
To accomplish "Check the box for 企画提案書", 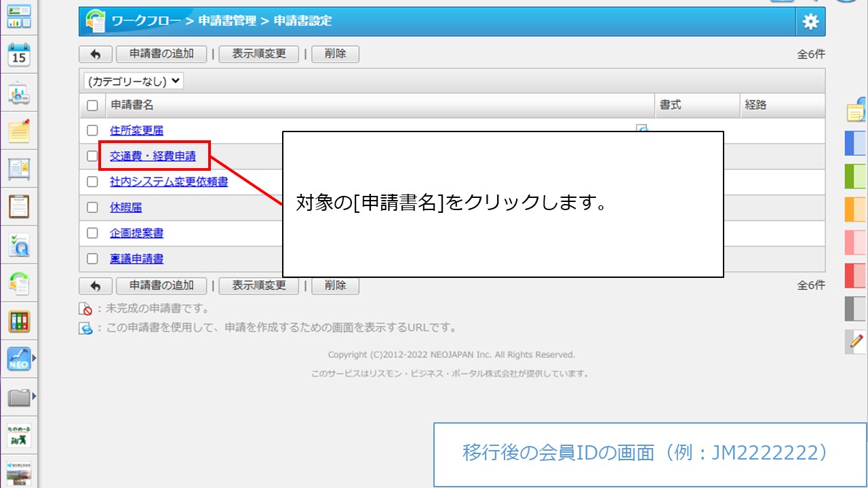I will [x=93, y=233].
